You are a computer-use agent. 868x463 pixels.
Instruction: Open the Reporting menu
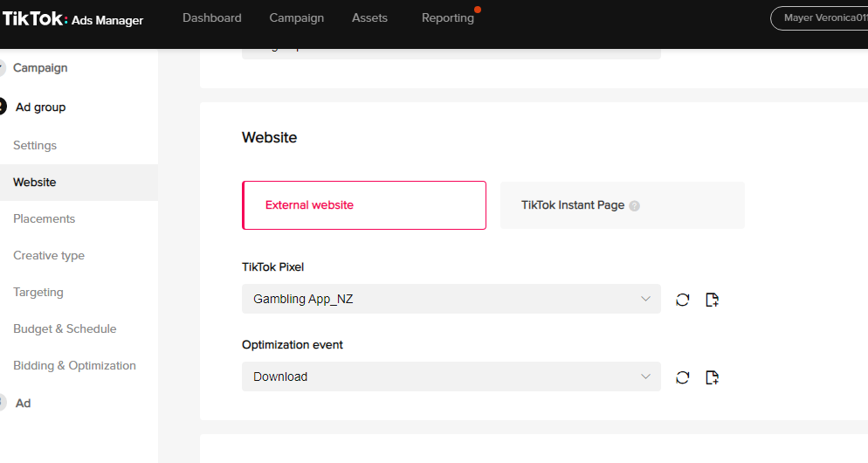[448, 17]
